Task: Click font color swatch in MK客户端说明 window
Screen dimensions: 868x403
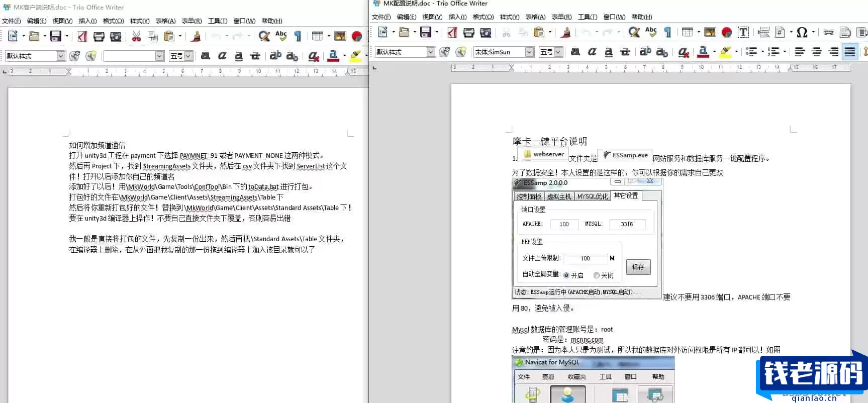Action: tap(333, 56)
